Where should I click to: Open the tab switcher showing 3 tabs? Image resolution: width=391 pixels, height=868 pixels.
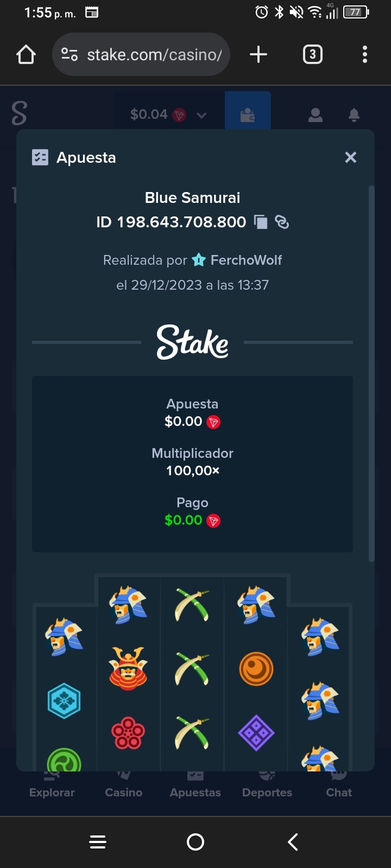[x=312, y=54]
